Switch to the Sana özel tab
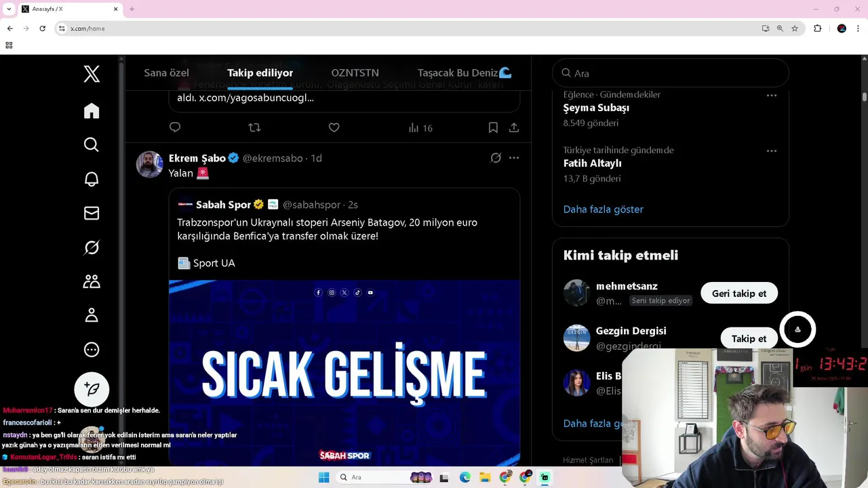Viewport: 868px width, 488px height. 166,73
